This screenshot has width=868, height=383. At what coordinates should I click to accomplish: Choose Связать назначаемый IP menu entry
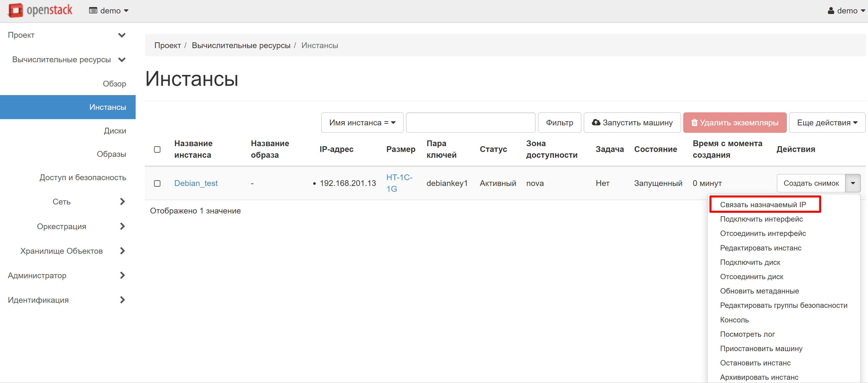tap(763, 205)
